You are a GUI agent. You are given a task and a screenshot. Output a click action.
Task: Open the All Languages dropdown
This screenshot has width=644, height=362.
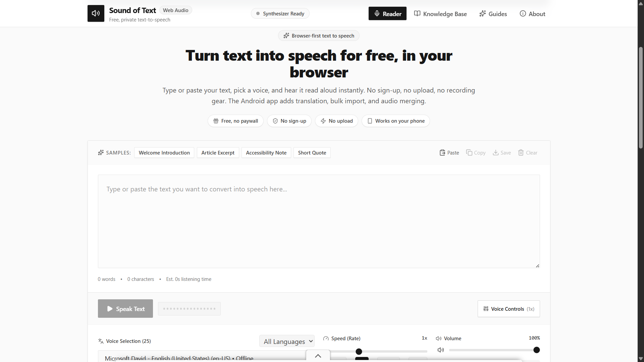287,341
